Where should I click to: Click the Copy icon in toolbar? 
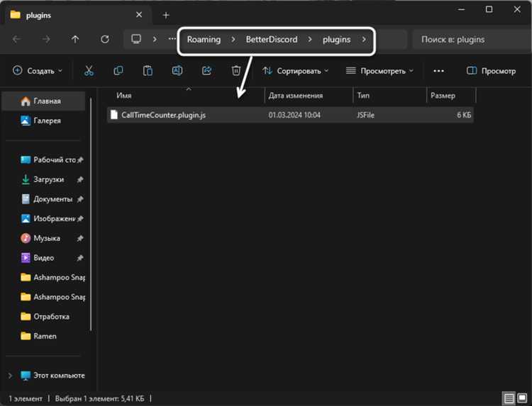118,71
